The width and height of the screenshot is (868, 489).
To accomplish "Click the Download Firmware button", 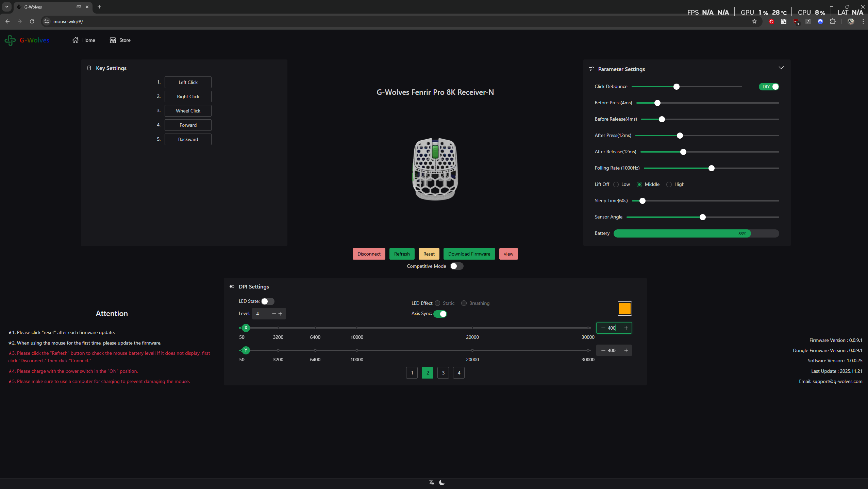I will [x=469, y=254].
